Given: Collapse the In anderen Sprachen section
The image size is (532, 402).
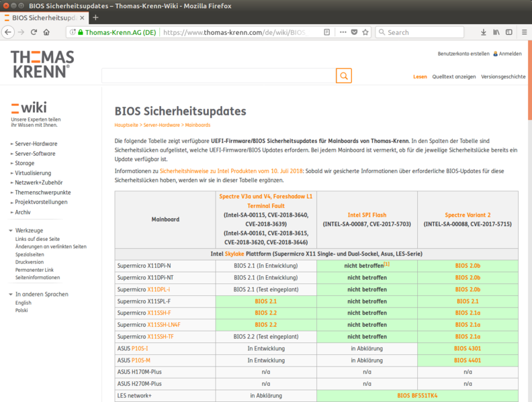Looking at the screenshot, I should point(42,294).
